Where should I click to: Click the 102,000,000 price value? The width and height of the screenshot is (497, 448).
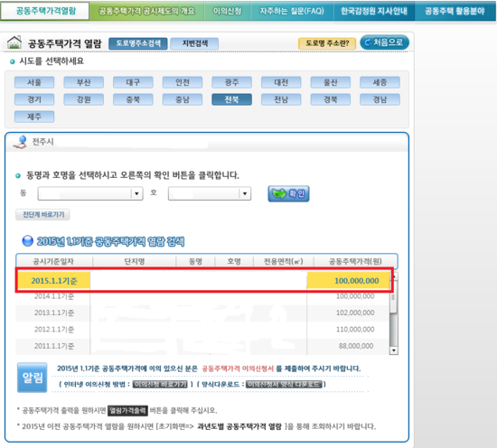355,313
